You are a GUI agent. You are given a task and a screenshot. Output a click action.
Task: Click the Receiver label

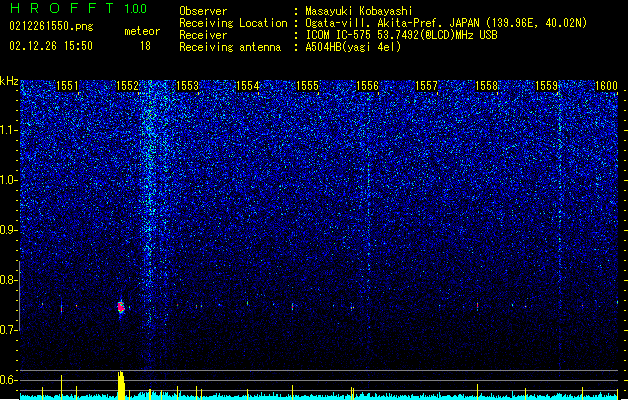(203, 35)
